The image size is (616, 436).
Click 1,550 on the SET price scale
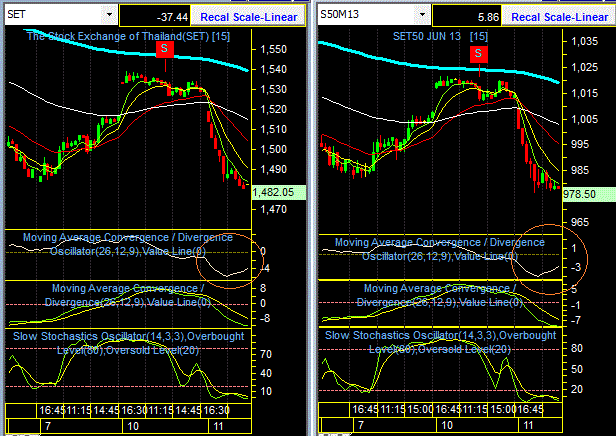pyautogui.click(x=273, y=49)
